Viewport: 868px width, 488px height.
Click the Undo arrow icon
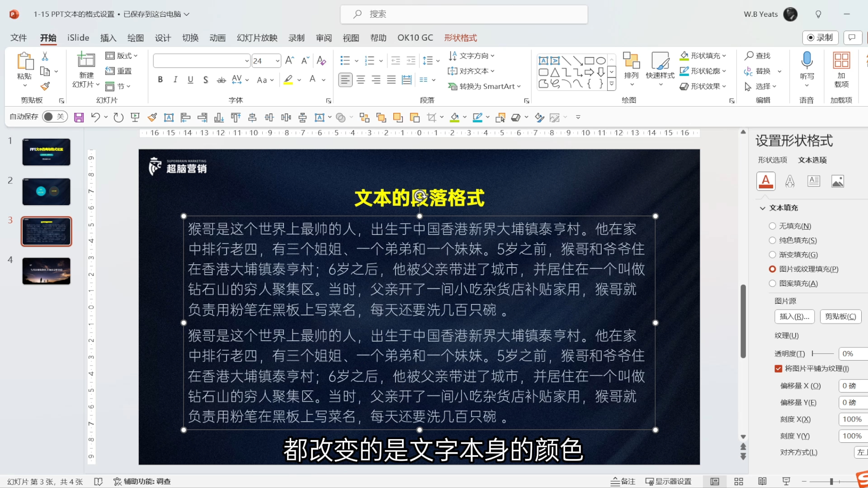pyautogui.click(x=95, y=117)
